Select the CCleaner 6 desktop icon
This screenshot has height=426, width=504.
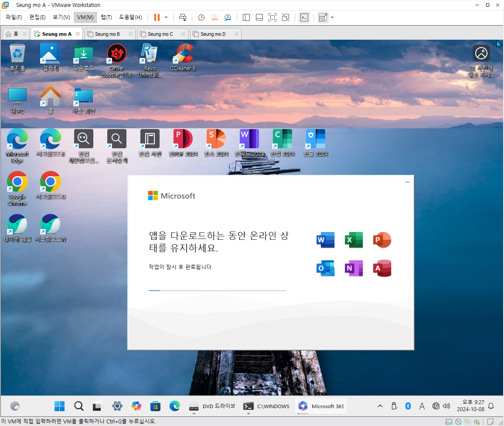click(183, 58)
